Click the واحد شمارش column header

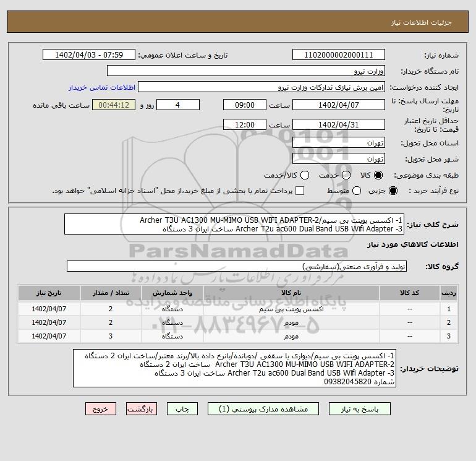pos(172,293)
